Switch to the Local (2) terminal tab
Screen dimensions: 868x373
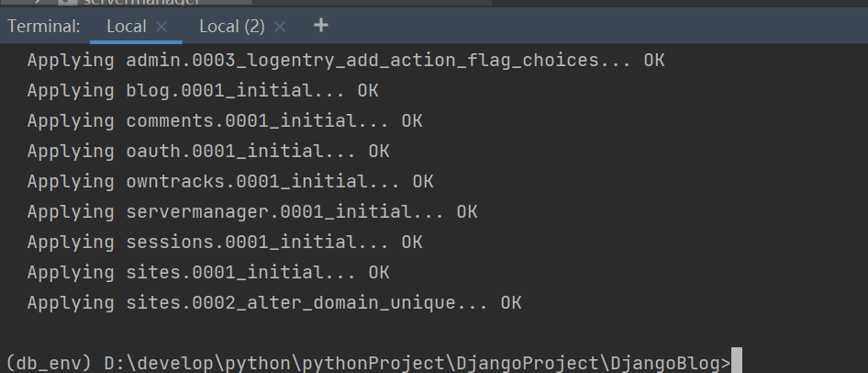tap(231, 27)
